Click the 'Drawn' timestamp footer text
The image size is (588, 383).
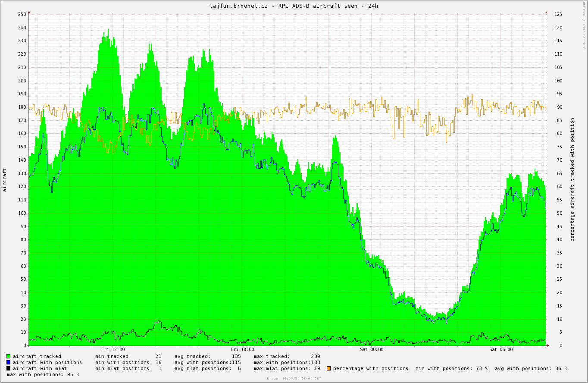[294, 379]
